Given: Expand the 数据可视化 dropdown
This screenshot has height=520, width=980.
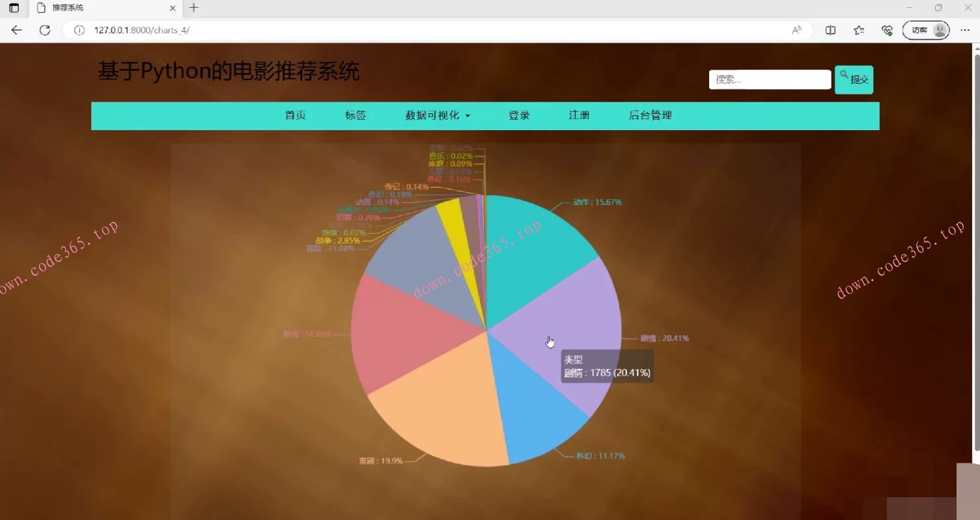Looking at the screenshot, I should click(x=438, y=115).
